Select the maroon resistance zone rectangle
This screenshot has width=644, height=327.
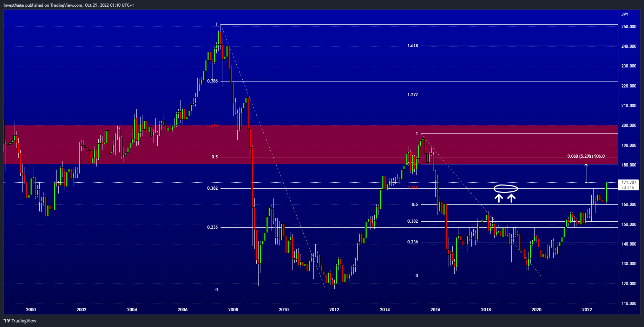coord(311,145)
